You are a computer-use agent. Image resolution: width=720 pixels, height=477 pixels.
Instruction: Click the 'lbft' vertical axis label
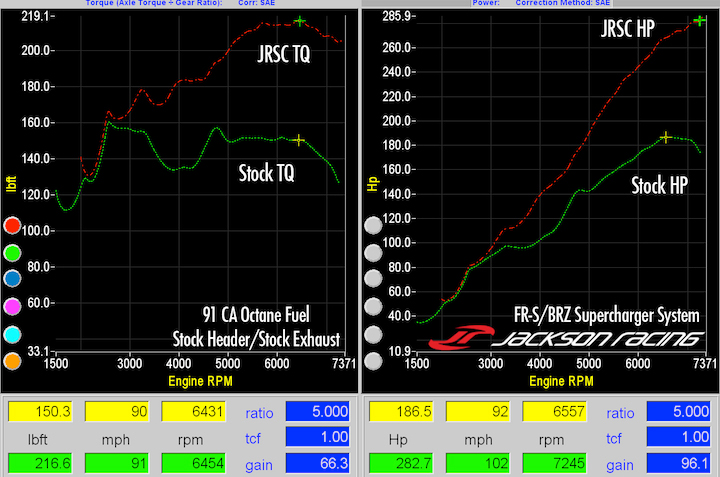[x=11, y=184]
